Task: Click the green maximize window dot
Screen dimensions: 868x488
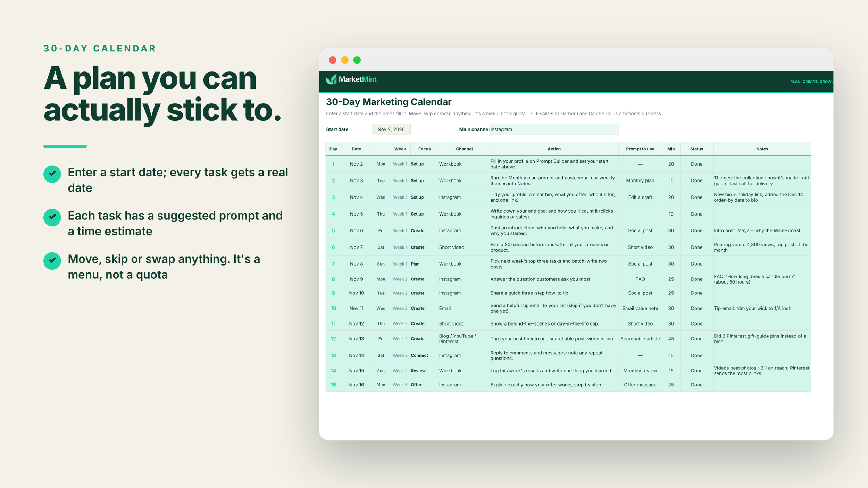Action: tap(357, 60)
